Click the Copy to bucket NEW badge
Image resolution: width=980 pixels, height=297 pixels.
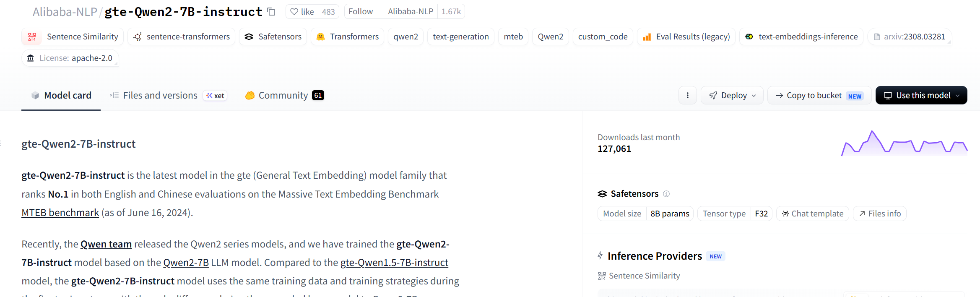point(855,96)
